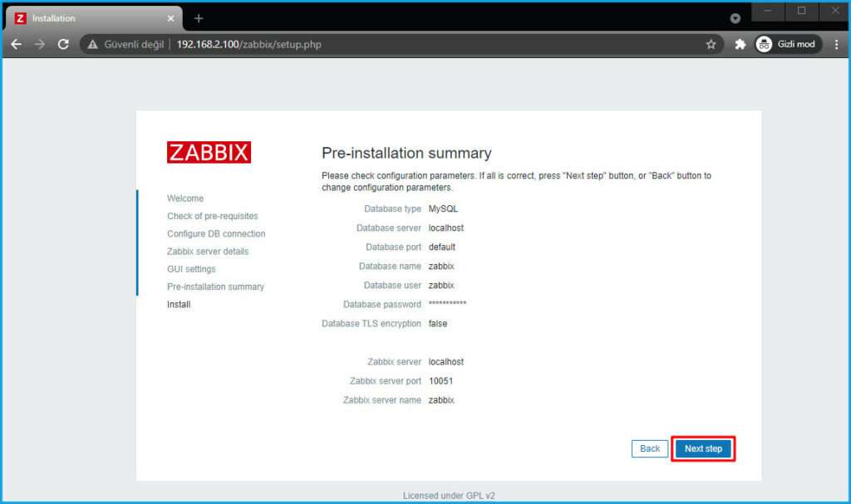Open the Chrome three-dot menu
This screenshot has height=504, width=851.
836,45
